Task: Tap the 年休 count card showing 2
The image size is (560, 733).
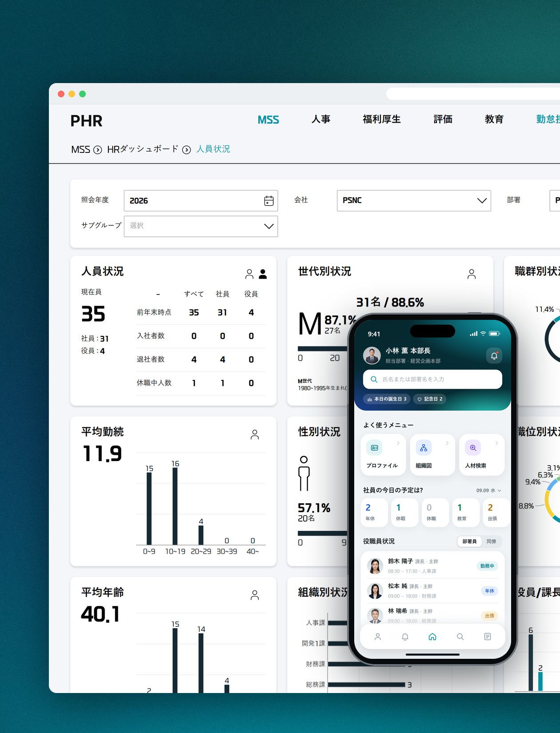Action: (x=374, y=512)
